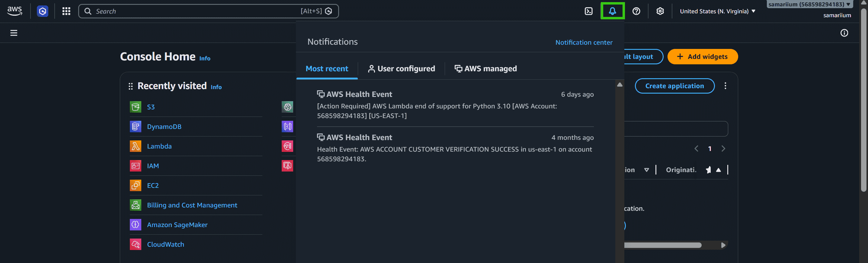This screenshot has width=868, height=263.
Task: Click the purple Amazon SageMaker icon
Action: coord(136,224)
